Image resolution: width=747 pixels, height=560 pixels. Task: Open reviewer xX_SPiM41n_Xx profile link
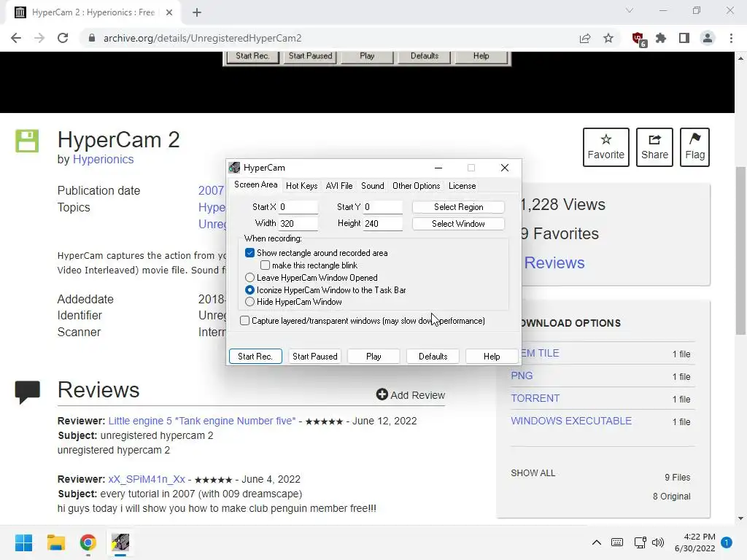pyautogui.click(x=147, y=479)
